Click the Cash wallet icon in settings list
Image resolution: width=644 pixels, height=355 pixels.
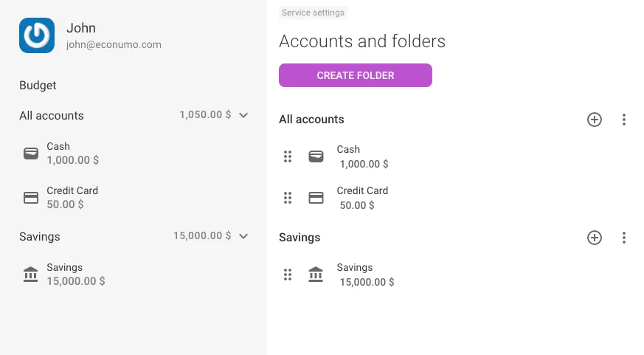click(316, 156)
